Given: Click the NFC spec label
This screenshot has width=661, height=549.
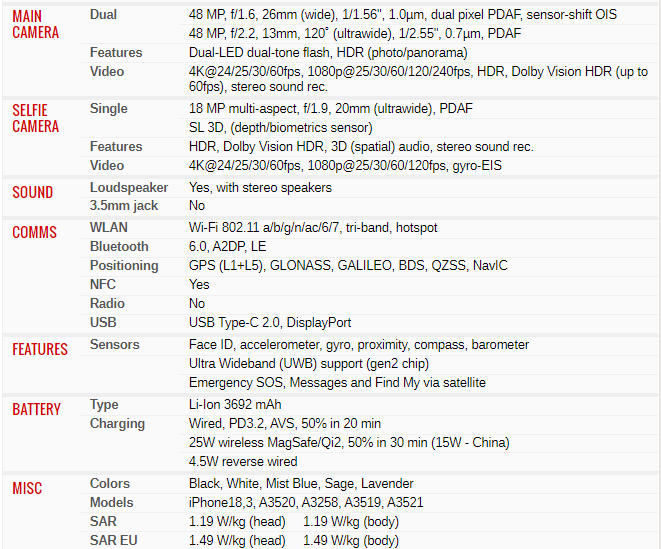Looking at the screenshot, I should pos(103,284).
